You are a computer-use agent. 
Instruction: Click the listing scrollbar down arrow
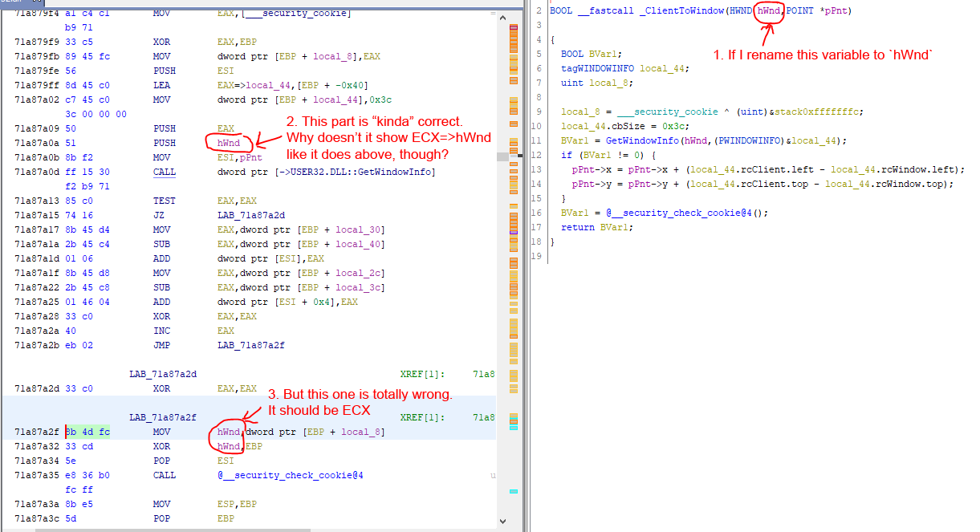(x=502, y=523)
